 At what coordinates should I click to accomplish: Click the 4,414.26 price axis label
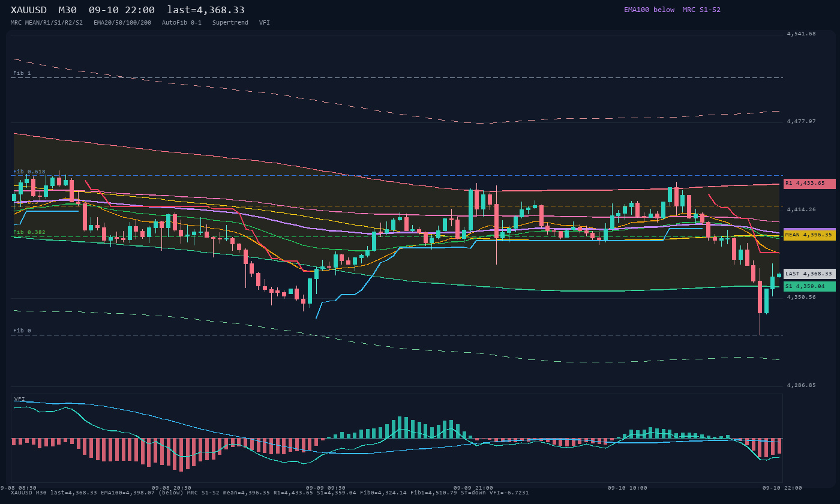coord(802,209)
